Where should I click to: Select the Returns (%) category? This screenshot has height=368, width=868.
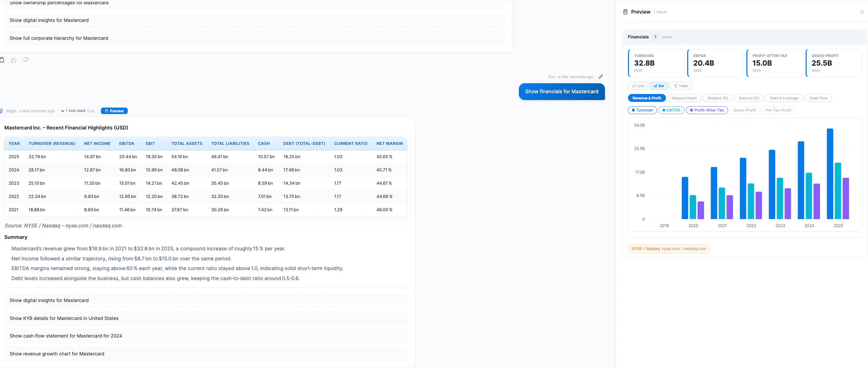tap(749, 98)
